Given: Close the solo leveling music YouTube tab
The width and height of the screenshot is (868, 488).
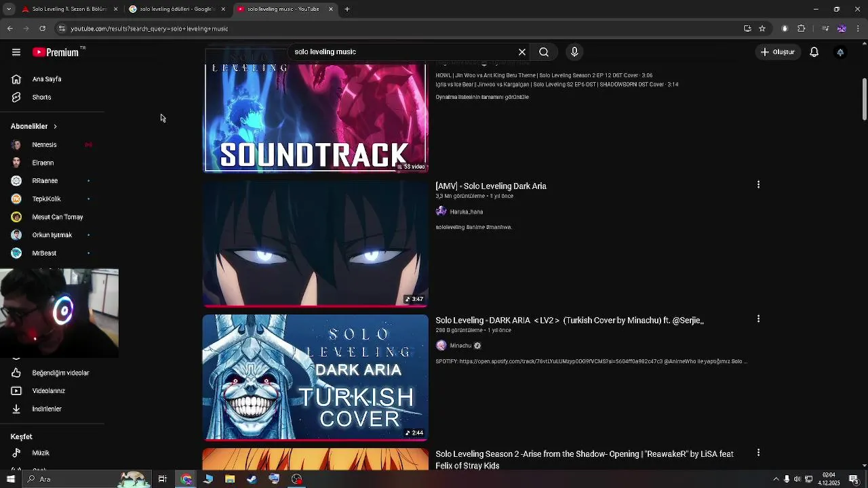Looking at the screenshot, I should click(331, 9).
